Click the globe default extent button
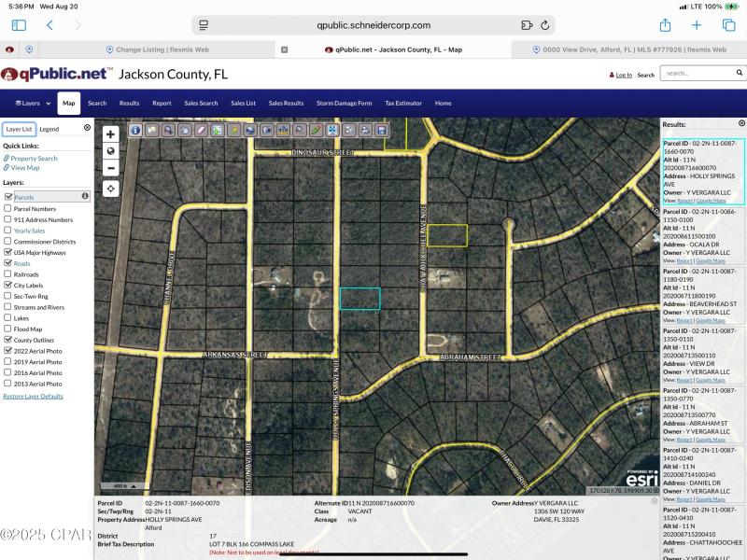This screenshot has width=747, height=560. click(x=110, y=151)
